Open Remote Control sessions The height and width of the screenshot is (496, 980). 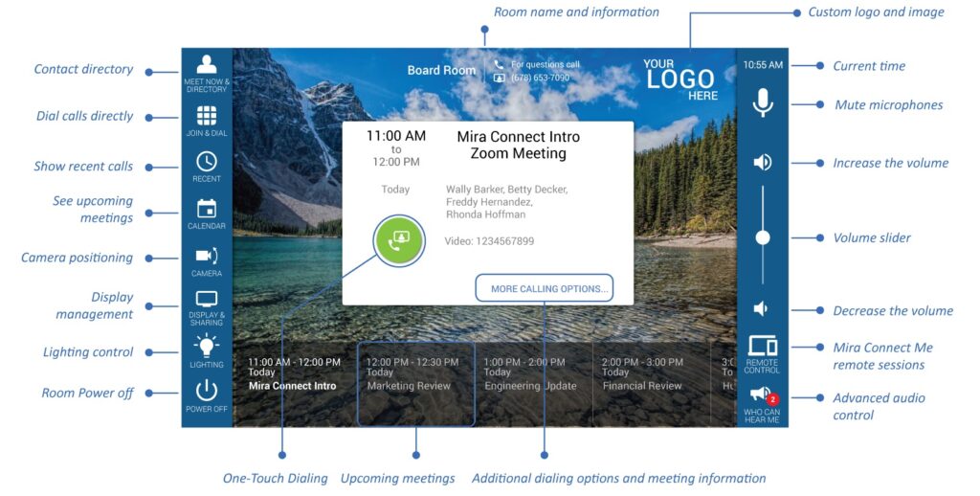[762, 354]
